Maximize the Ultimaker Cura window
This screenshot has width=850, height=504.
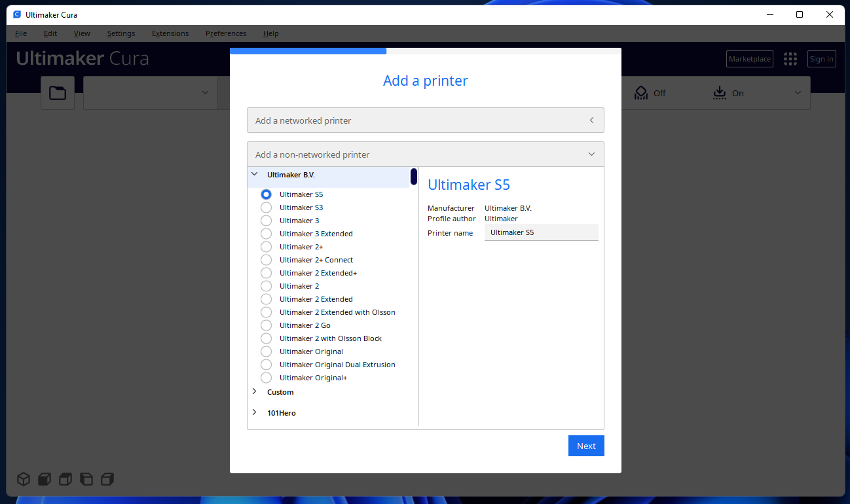(x=800, y=14)
